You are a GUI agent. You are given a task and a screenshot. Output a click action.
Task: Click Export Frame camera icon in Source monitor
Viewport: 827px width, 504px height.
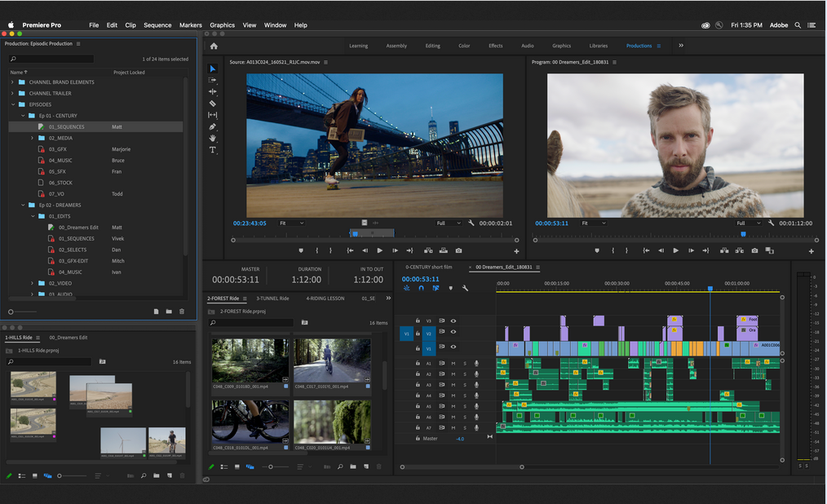458,250
